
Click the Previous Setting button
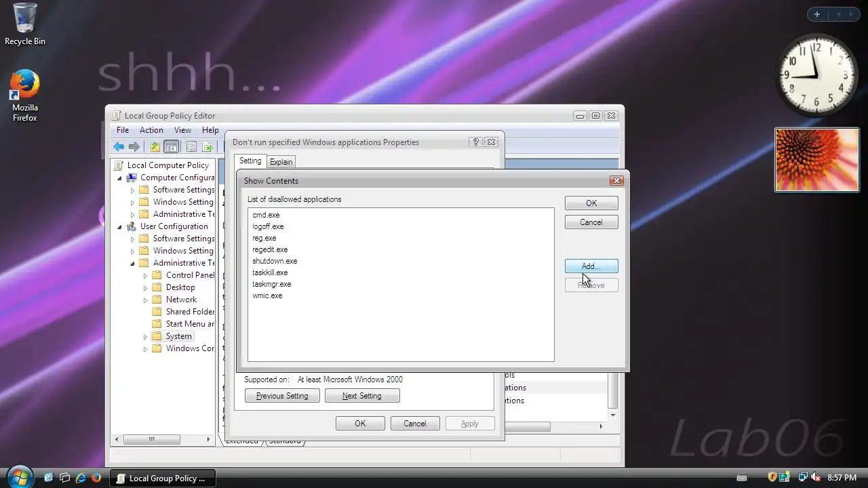(x=282, y=396)
